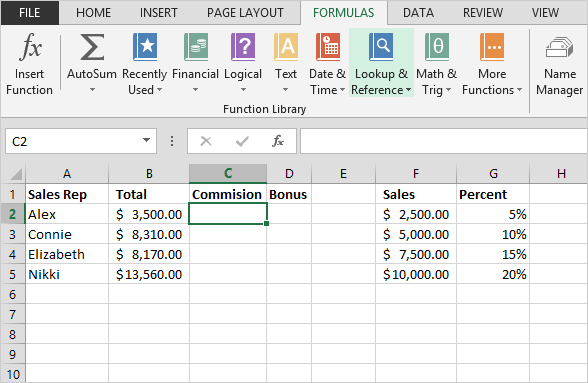The height and width of the screenshot is (383, 588).
Task: Select column B header
Action: [x=149, y=174]
